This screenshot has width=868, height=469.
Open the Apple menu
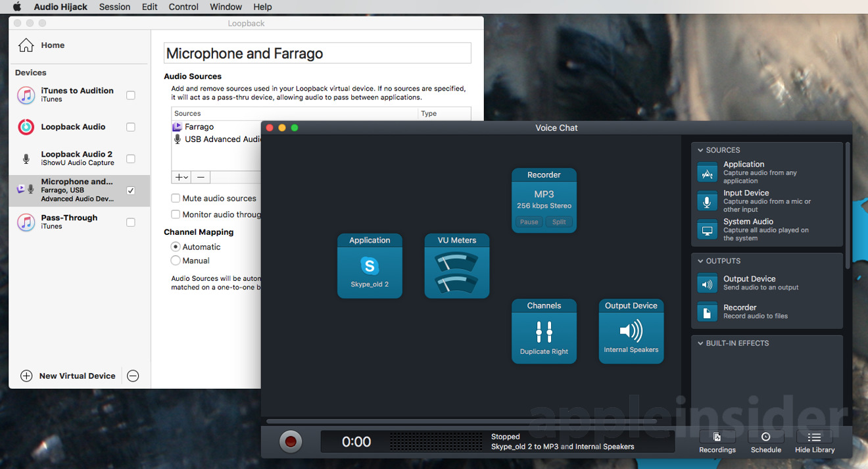[x=17, y=7]
